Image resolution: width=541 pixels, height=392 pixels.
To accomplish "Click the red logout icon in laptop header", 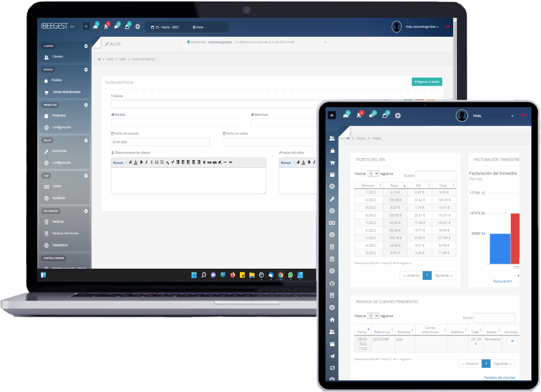I will (447, 26).
